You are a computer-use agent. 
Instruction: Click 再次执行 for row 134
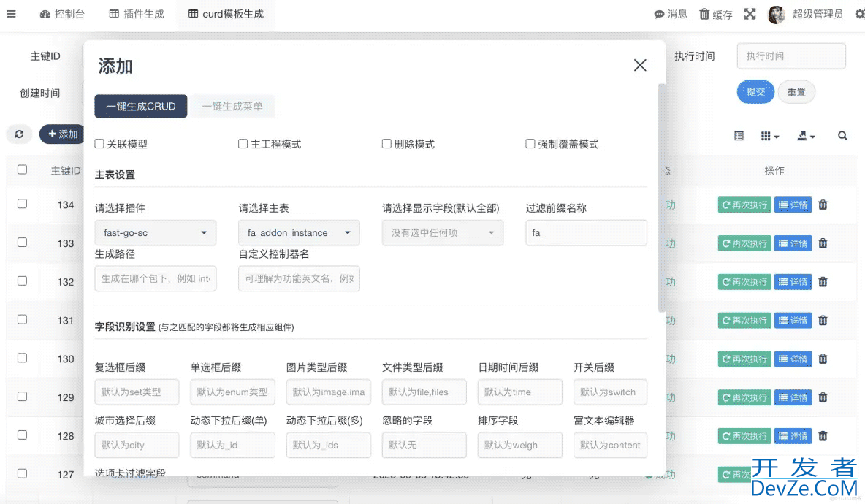coord(744,205)
